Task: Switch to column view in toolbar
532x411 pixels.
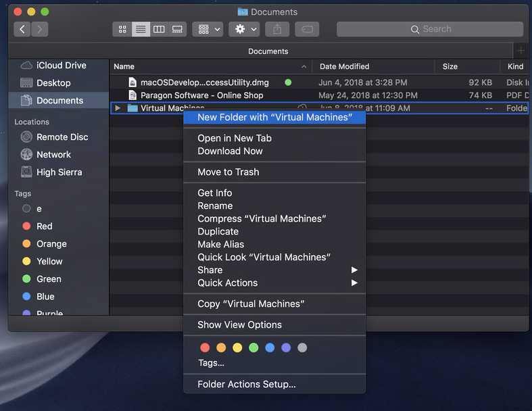Action: 159,29
